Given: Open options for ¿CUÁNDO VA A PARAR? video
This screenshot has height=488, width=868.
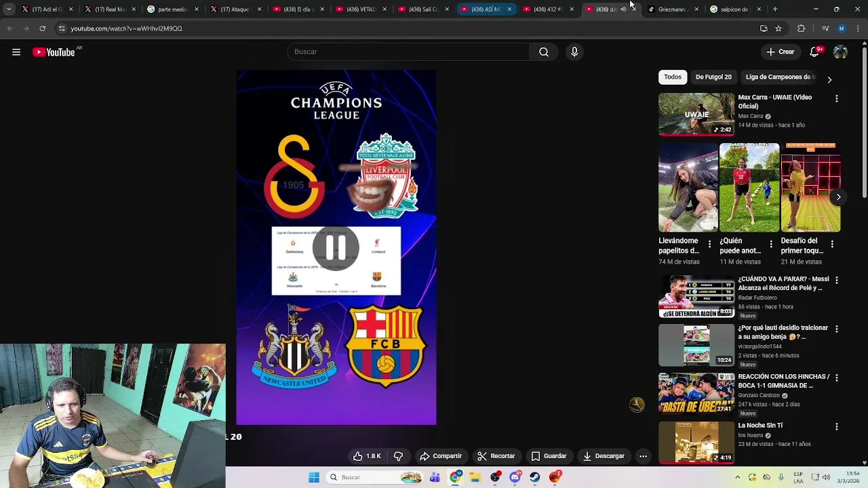Looking at the screenshot, I should 836,280.
